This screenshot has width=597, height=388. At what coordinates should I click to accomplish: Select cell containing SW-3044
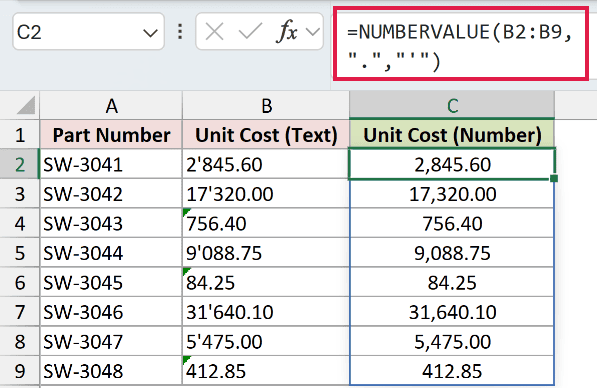[111, 253]
